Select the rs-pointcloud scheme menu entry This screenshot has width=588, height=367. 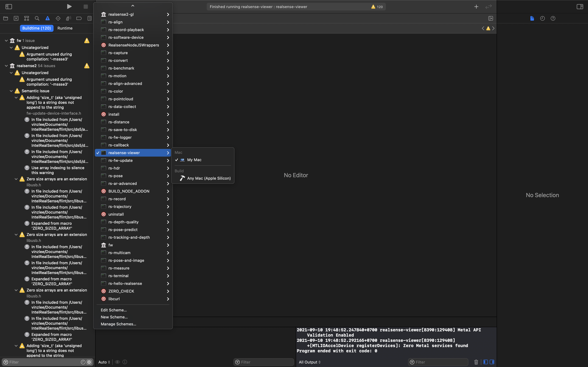[x=121, y=99]
